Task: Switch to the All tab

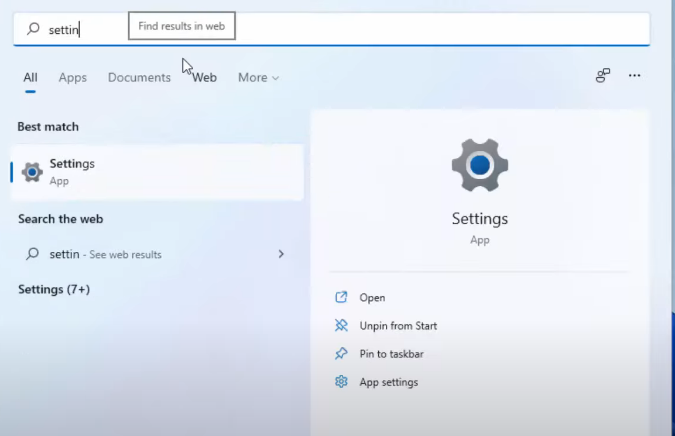Action: pos(30,78)
